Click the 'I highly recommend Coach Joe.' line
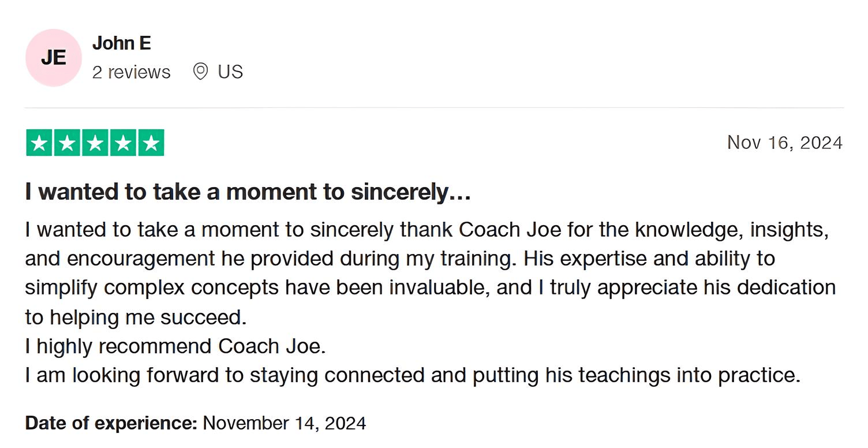The height and width of the screenshot is (448, 868). [175, 346]
